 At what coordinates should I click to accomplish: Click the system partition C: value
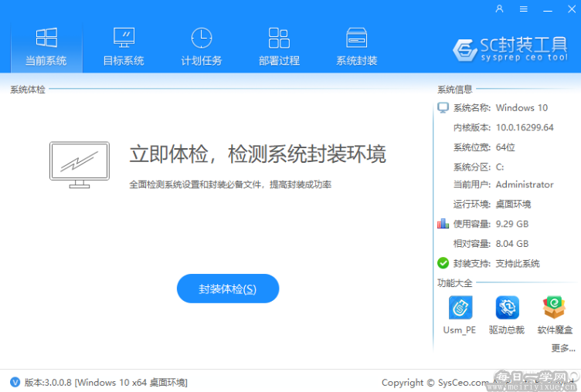click(x=500, y=167)
